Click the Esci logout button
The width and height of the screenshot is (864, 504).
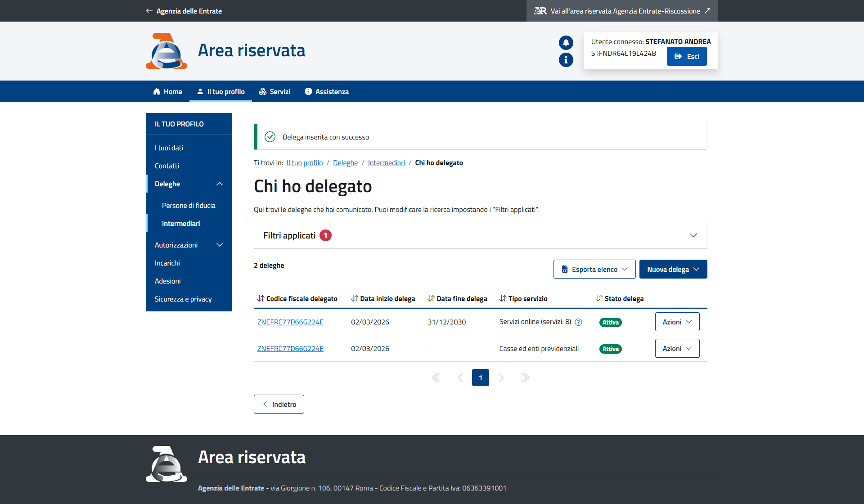[686, 57]
